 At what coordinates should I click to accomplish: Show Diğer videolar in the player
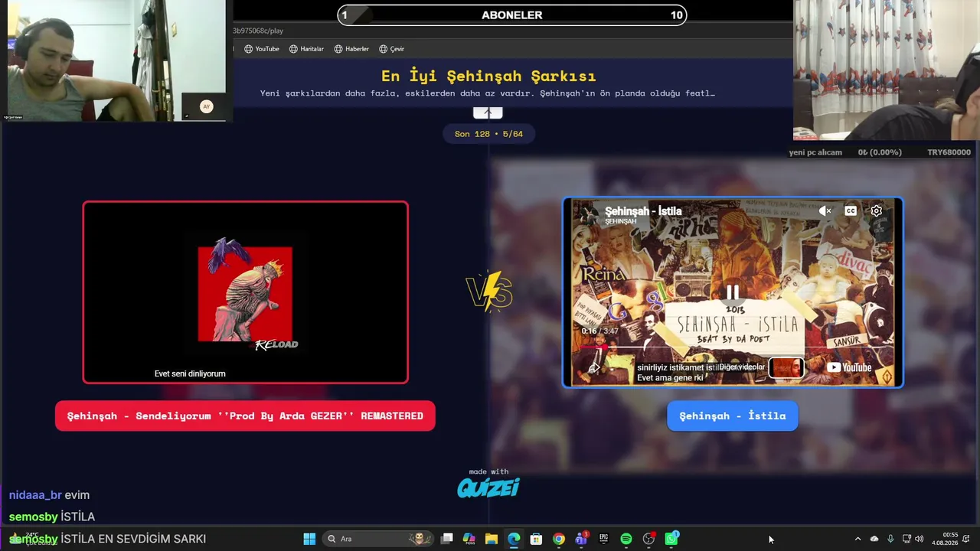(x=741, y=367)
